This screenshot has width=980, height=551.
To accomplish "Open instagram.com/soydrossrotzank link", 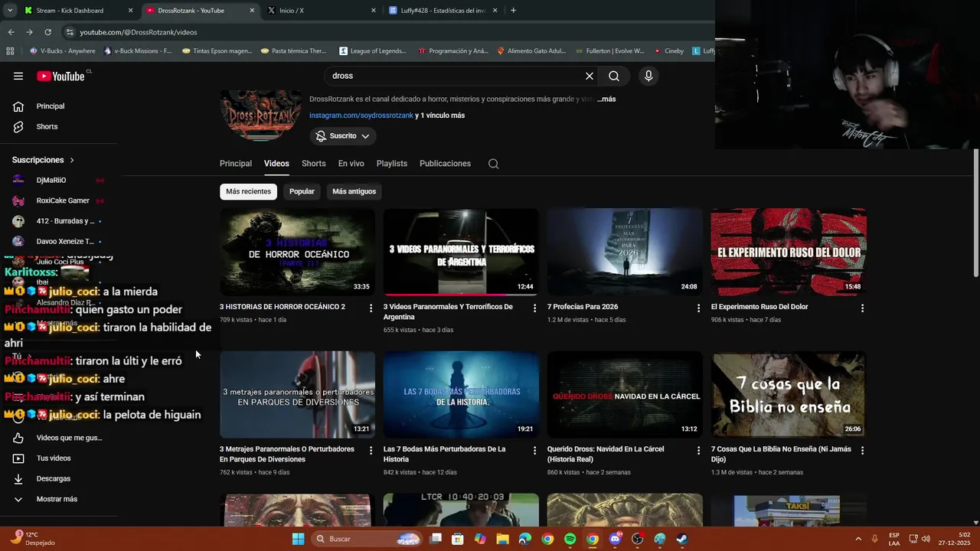I will pyautogui.click(x=361, y=116).
